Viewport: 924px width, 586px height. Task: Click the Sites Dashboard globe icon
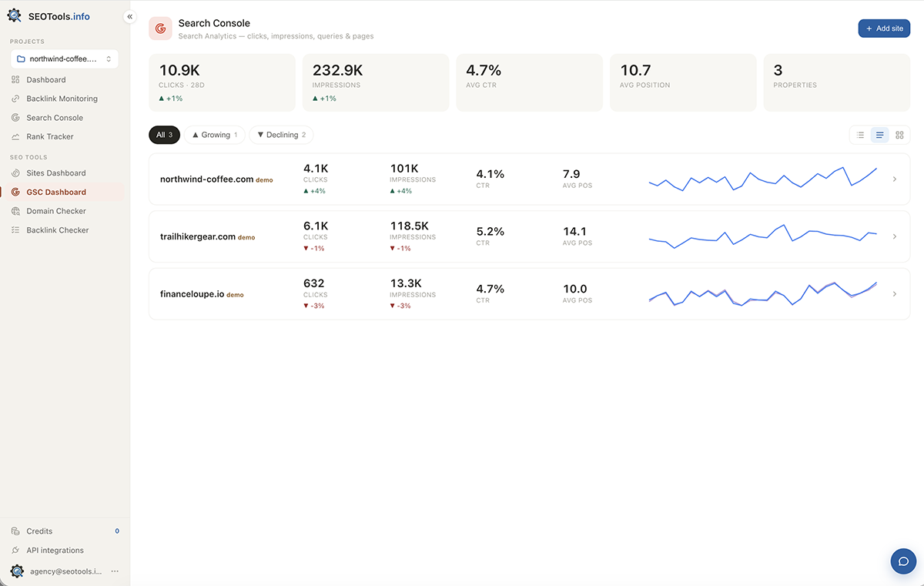click(x=16, y=173)
